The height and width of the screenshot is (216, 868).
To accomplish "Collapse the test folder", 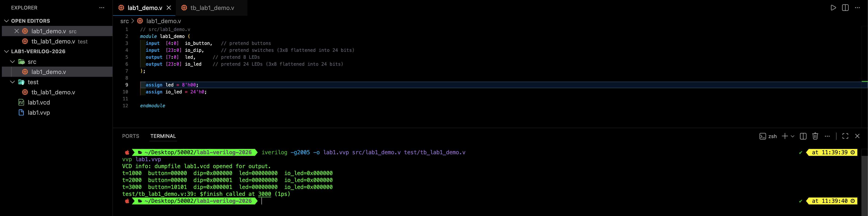I will point(12,82).
